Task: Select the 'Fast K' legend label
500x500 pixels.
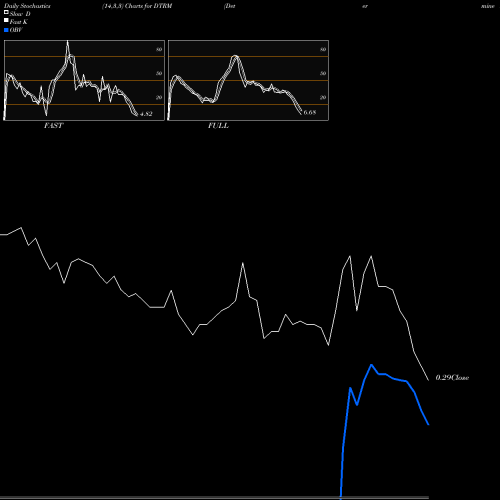Action: pos(19,22)
